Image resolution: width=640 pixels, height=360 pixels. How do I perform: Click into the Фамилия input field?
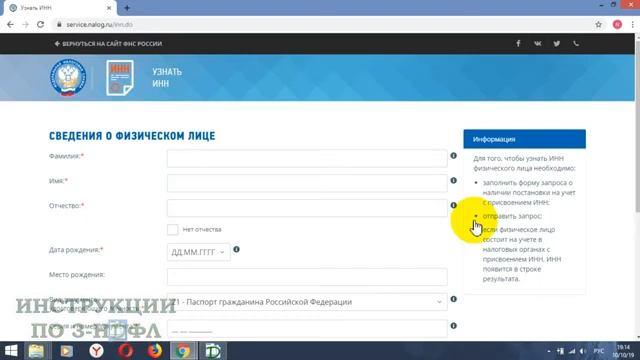coord(307,158)
